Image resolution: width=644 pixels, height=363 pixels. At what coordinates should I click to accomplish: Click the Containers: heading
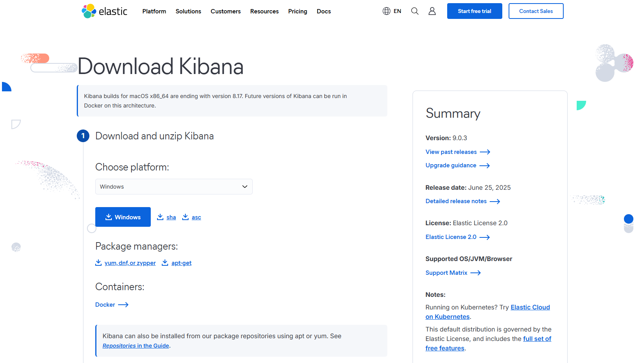tap(120, 287)
